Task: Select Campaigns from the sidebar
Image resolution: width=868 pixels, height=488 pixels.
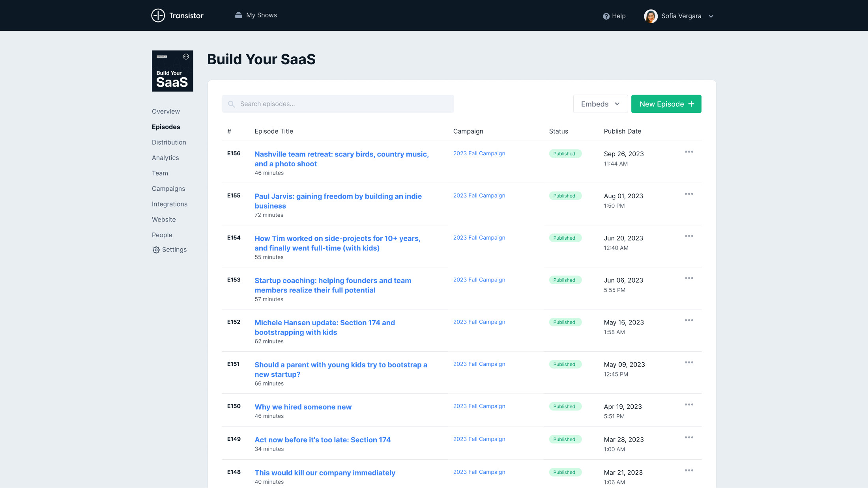Action: 168,189
